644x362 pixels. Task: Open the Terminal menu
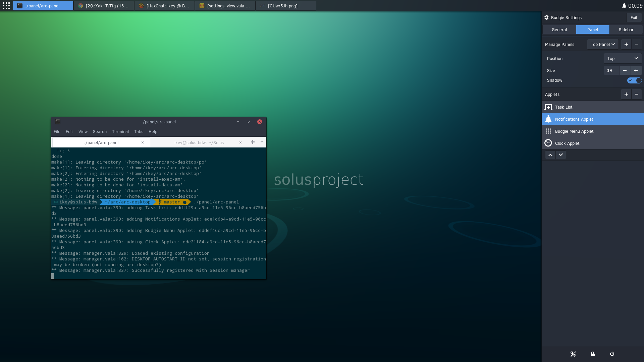click(x=120, y=132)
